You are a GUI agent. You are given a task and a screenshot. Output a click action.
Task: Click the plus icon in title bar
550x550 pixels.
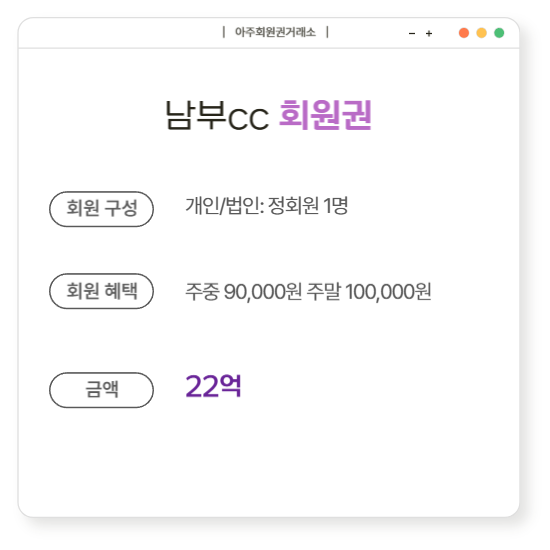(429, 34)
